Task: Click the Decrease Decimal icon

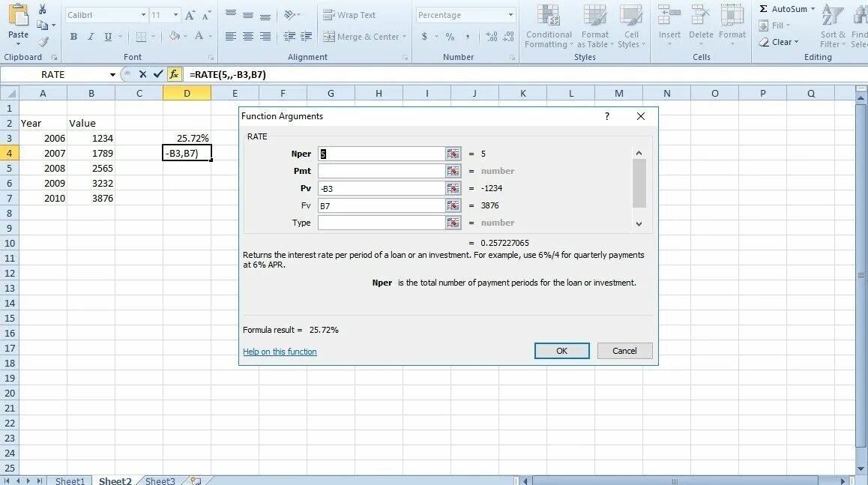Action: point(508,37)
